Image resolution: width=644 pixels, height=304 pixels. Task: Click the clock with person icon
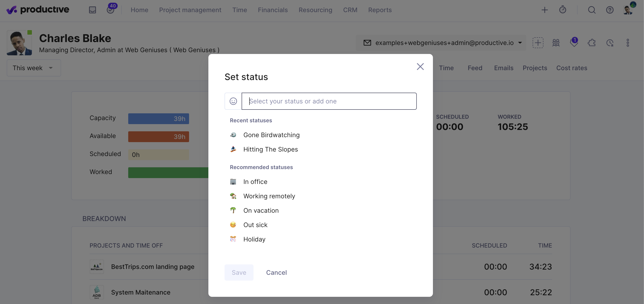[x=610, y=43]
